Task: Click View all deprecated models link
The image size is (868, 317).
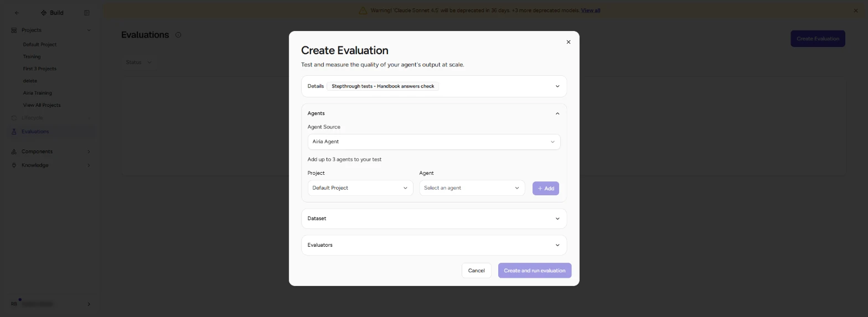Action: coord(591,11)
